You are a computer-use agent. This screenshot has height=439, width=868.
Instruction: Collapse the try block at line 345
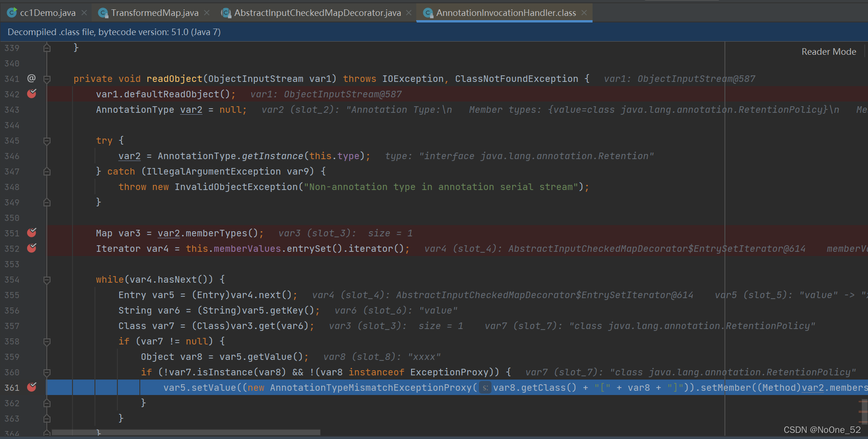(x=47, y=141)
